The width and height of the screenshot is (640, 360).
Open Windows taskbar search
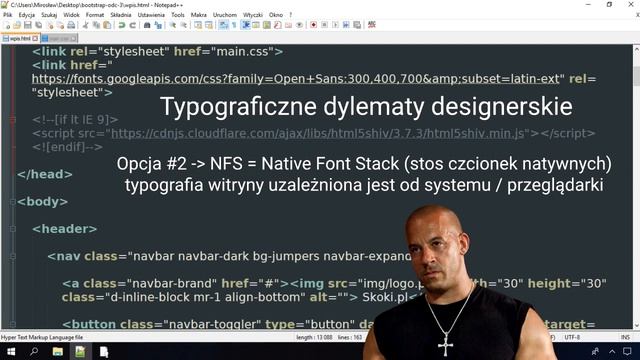click(34, 351)
